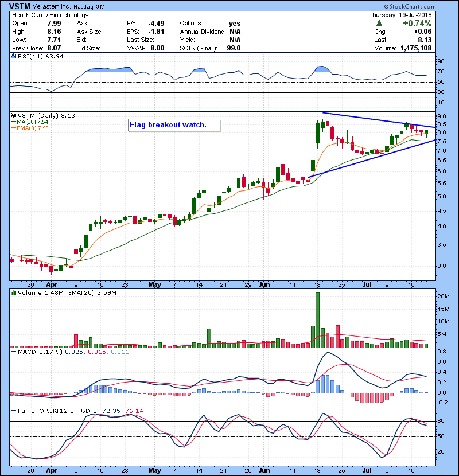The image size is (459, 476).
Task: Click the orange EMA(8) legend line marker
Action: (x=14, y=128)
